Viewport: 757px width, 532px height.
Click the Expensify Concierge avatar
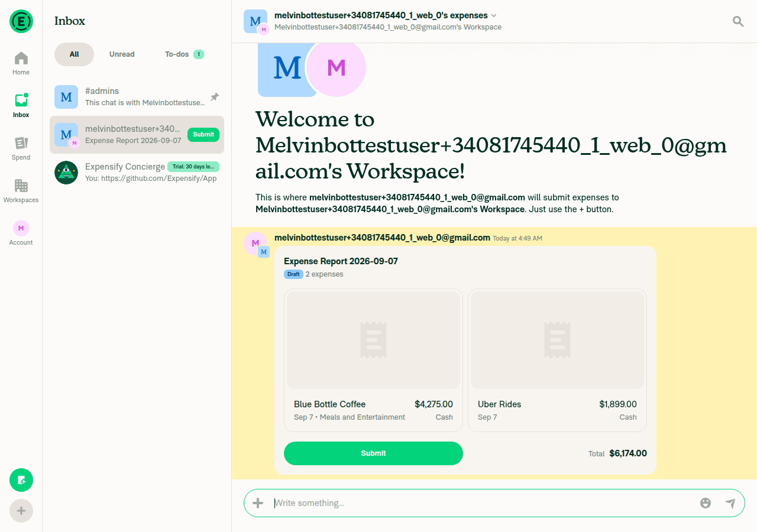tap(66, 173)
